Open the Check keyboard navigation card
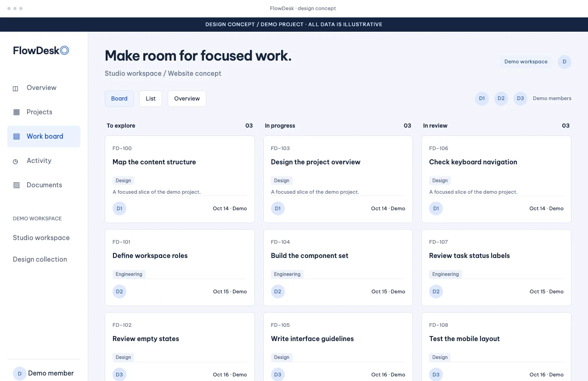The width and height of the screenshot is (588, 381). (496, 179)
